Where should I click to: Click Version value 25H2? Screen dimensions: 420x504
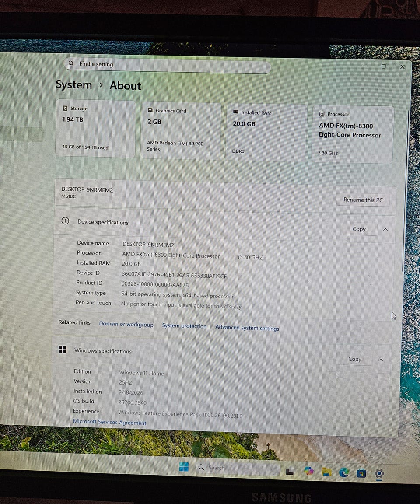tap(125, 382)
